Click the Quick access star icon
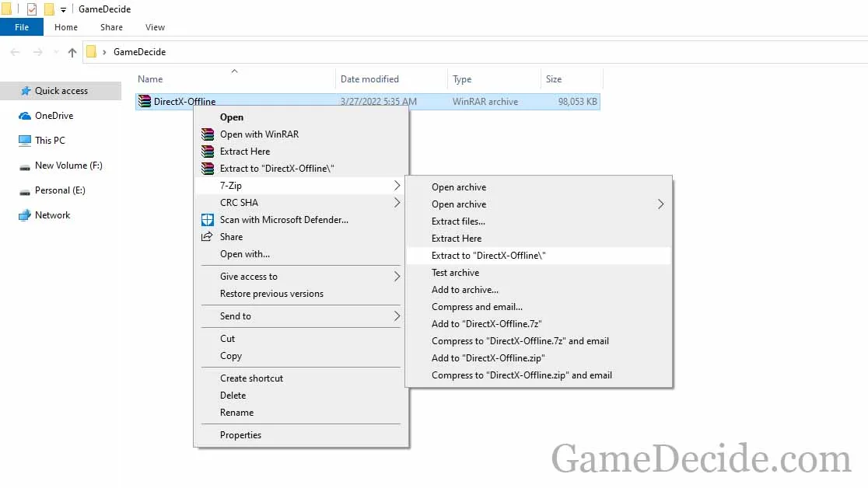 [x=25, y=91]
